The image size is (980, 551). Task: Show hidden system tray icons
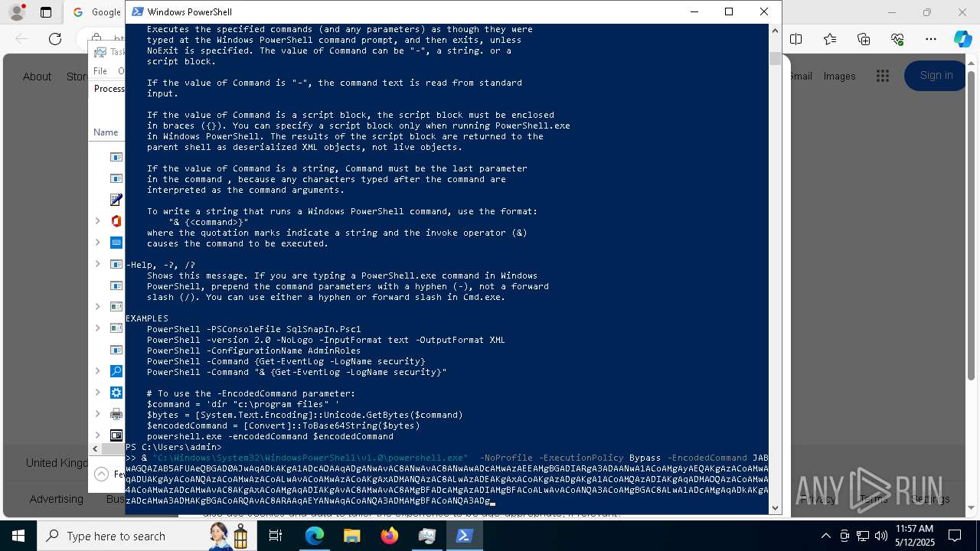(825, 536)
